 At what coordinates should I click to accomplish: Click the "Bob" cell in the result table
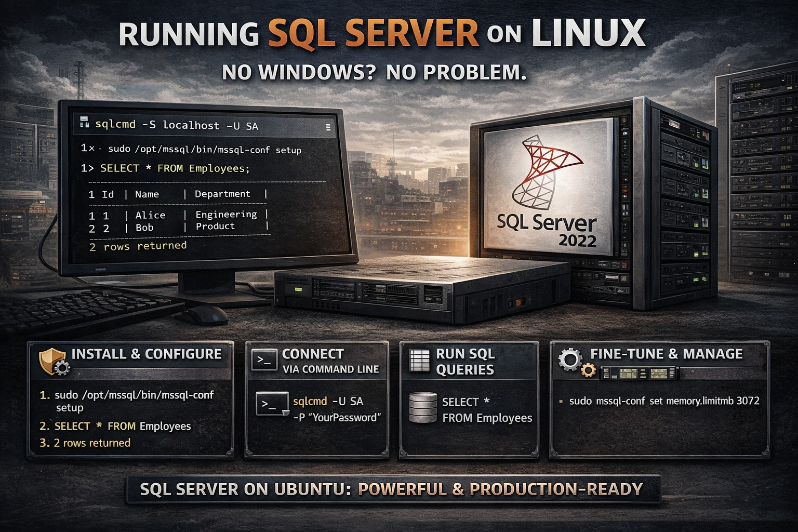[x=144, y=228]
